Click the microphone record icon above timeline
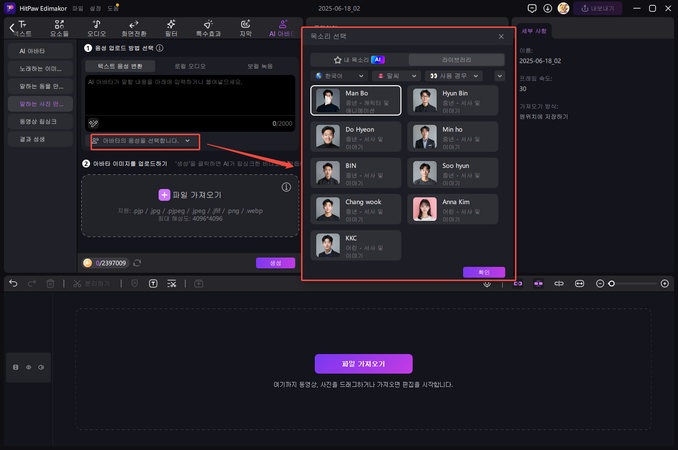 click(487, 284)
